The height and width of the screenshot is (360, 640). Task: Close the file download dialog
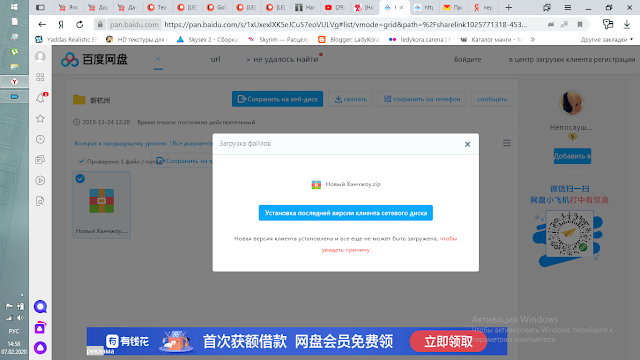[x=467, y=144]
